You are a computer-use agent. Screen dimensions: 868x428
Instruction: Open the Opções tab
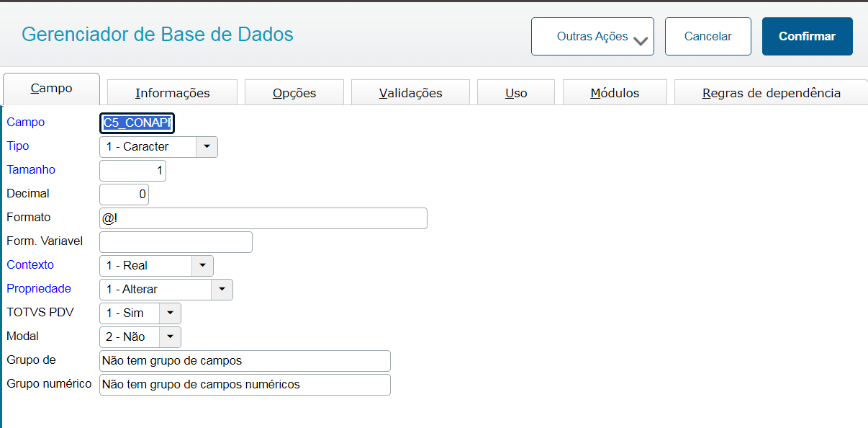294,93
